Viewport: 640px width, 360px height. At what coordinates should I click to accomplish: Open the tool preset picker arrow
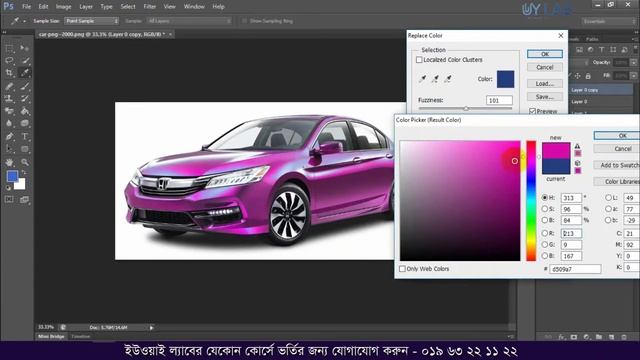(x=24, y=21)
